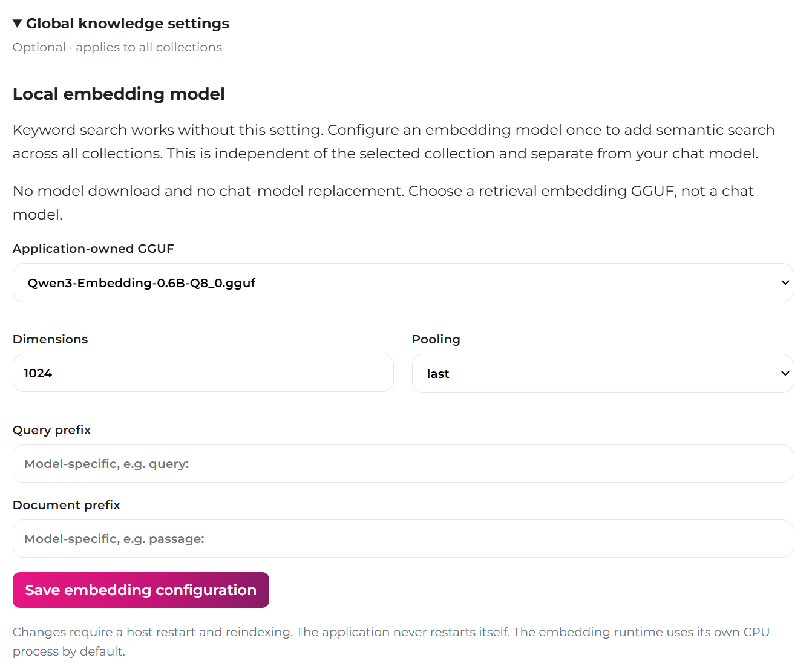Click the paragraph starting "Keyword search works"
Image resolution: width=812 pixels, height=664 pixels.
pyautogui.click(x=394, y=142)
